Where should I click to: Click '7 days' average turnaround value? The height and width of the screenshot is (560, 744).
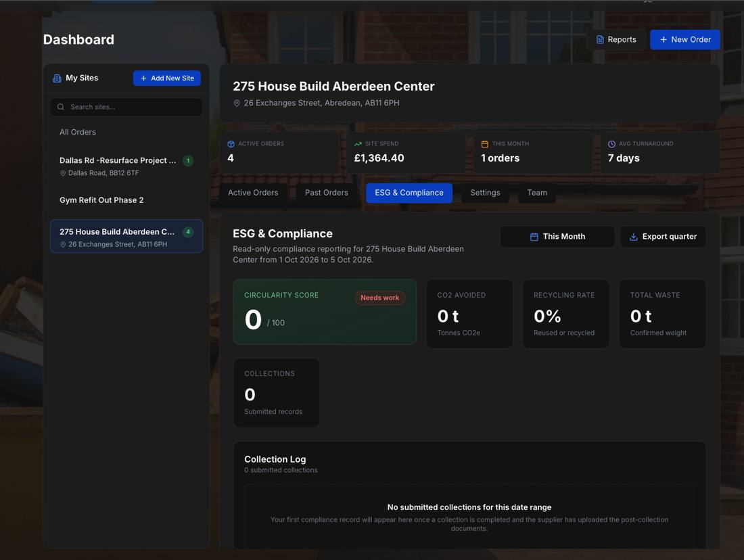[x=624, y=158]
